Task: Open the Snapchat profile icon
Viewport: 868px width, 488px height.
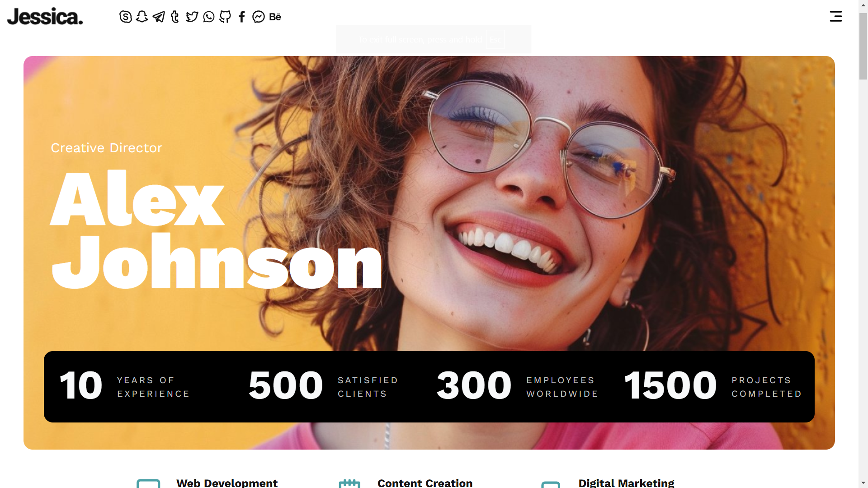Action: click(x=142, y=17)
